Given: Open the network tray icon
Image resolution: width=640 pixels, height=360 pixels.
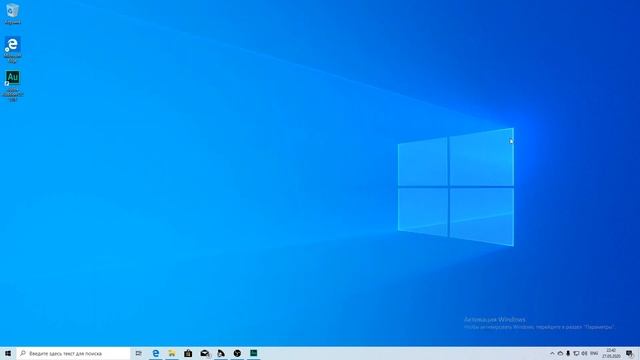Looking at the screenshot, I should point(576,353).
